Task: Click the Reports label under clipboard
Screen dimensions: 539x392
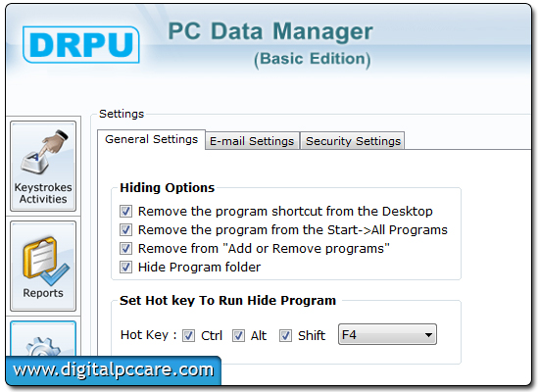Action: (x=43, y=293)
